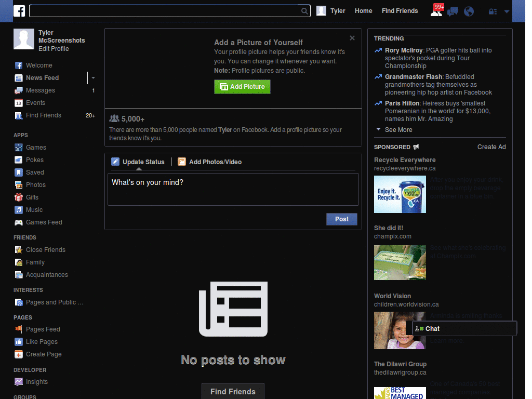Click the Acquaintances list icon
532x399 pixels.
click(19, 275)
